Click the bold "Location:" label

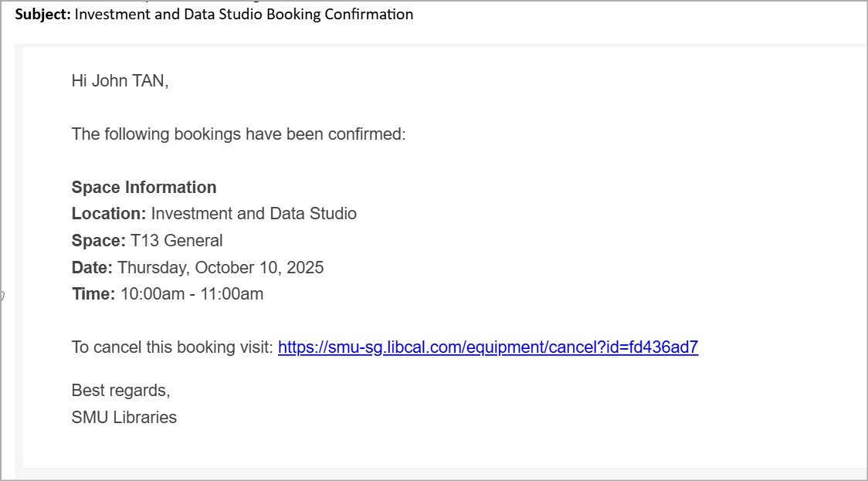click(x=109, y=214)
